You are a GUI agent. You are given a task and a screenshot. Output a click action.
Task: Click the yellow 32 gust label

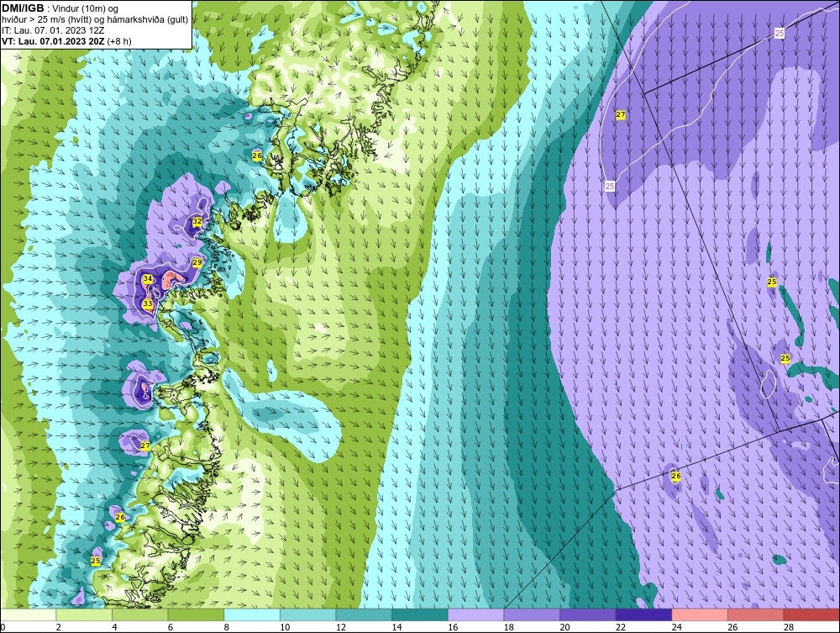click(x=197, y=221)
